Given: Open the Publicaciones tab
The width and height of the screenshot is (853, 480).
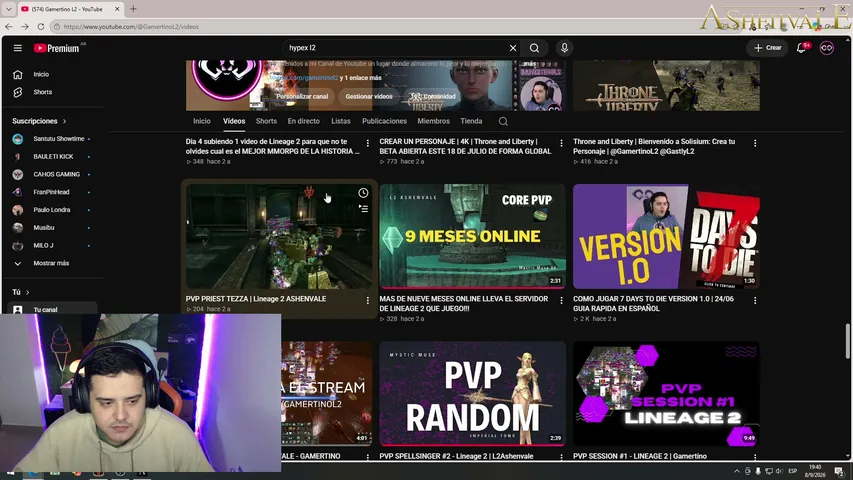Looking at the screenshot, I should (385, 121).
